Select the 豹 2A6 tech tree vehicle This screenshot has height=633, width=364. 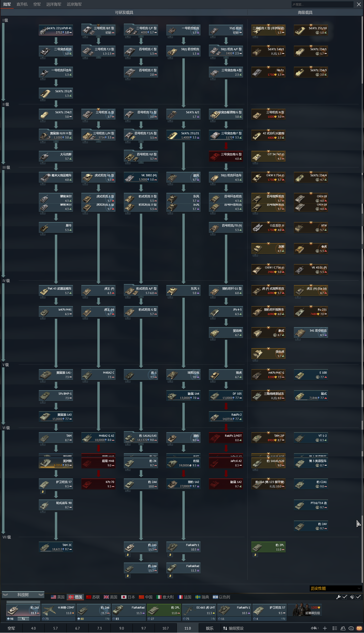(141, 568)
